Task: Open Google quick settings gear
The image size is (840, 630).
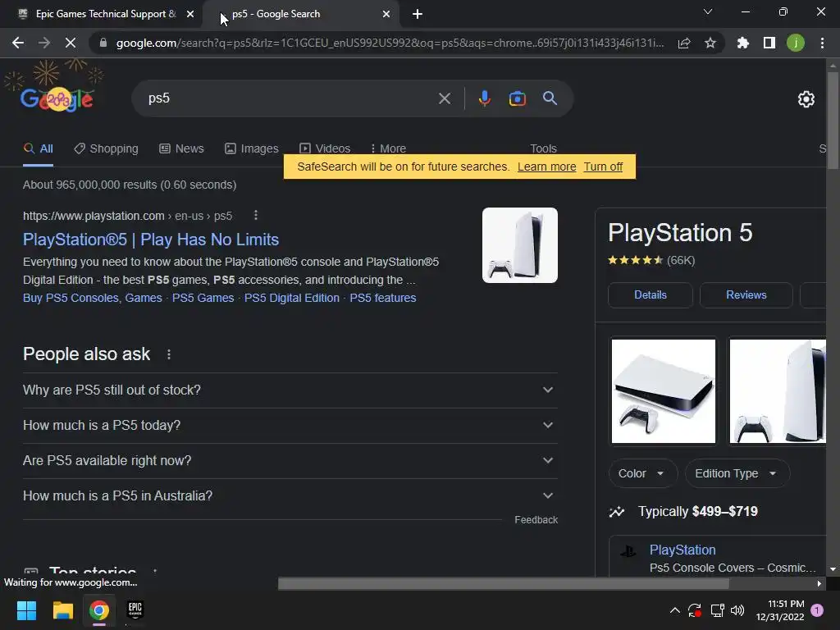Action: 806,99
